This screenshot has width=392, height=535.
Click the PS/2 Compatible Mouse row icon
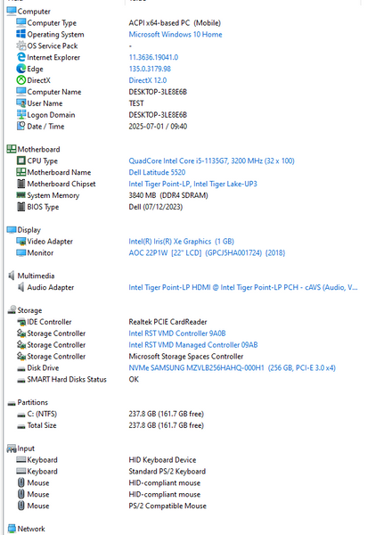(20, 506)
